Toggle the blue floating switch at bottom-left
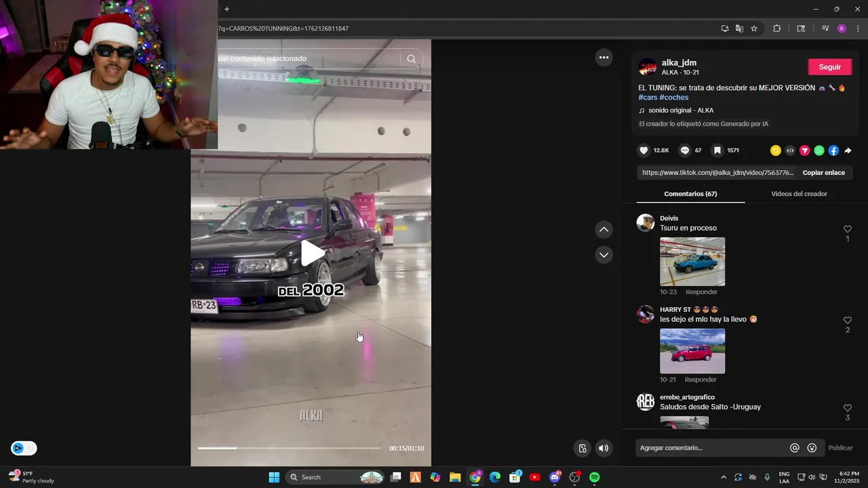 click(x=24, y=448)
